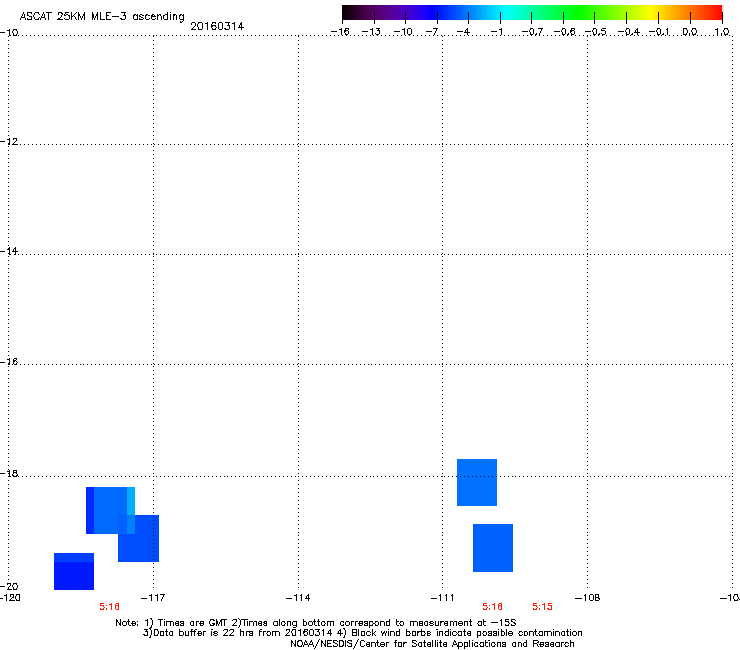The width and height of the screenshot is (740, 650).
Task: Click the date label 20160314
Action: click(x=217, y=26)
